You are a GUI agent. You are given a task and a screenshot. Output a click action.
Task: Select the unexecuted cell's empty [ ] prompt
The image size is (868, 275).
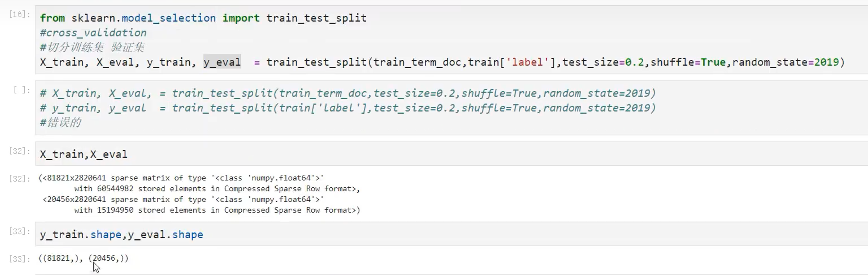pos(21,90)
